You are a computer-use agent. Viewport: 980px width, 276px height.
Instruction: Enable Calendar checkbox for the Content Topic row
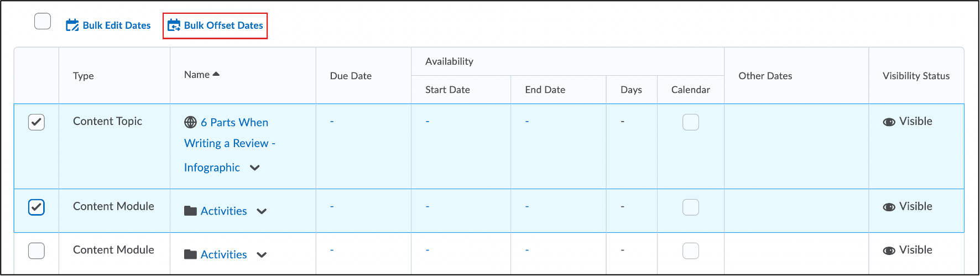pyautogui.click(x=690, y=122)
